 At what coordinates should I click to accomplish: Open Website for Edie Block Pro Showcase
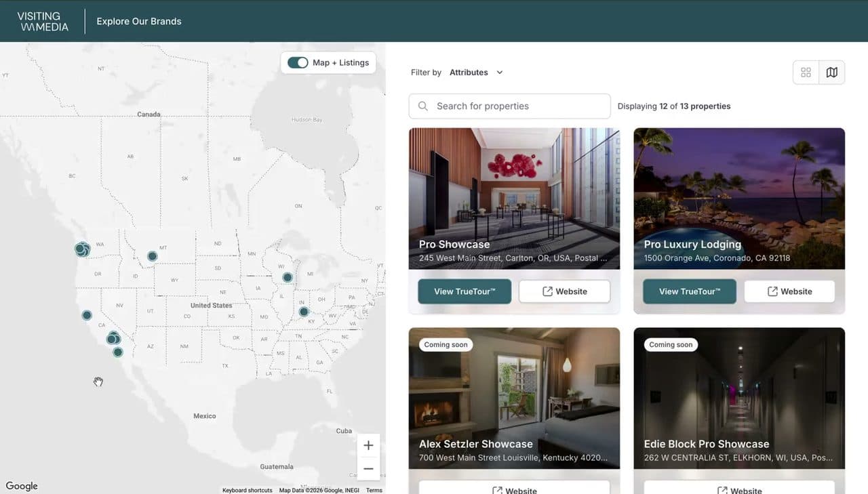739,488
